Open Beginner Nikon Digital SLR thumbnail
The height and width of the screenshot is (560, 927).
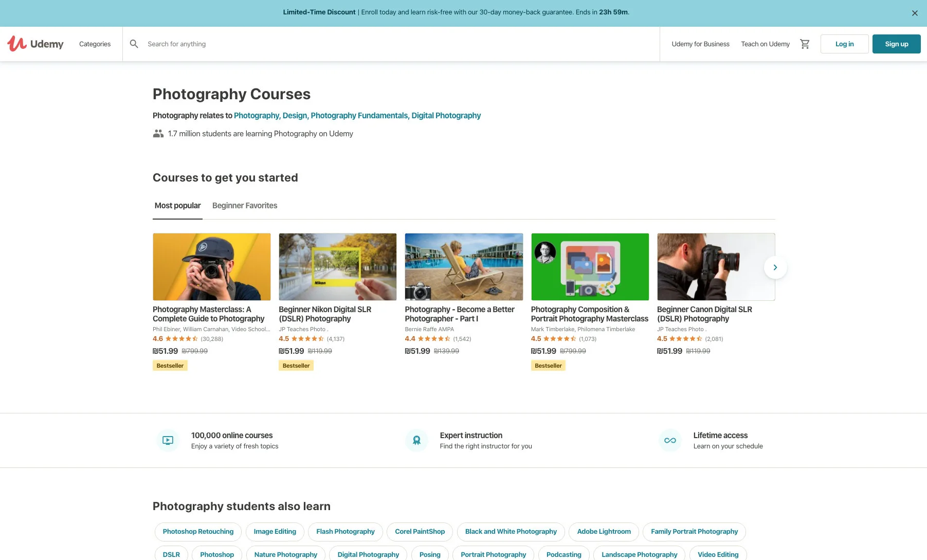click(338, 267)
